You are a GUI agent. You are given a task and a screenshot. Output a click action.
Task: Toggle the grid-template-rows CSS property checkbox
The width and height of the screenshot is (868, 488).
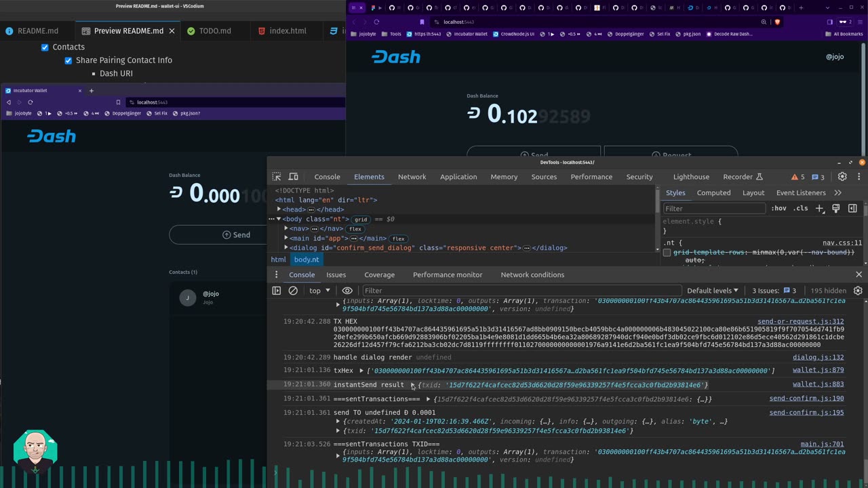[x=667, y=253]
